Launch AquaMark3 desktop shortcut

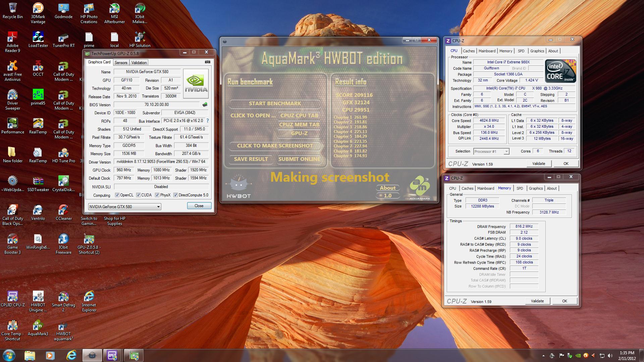(38, 328)
